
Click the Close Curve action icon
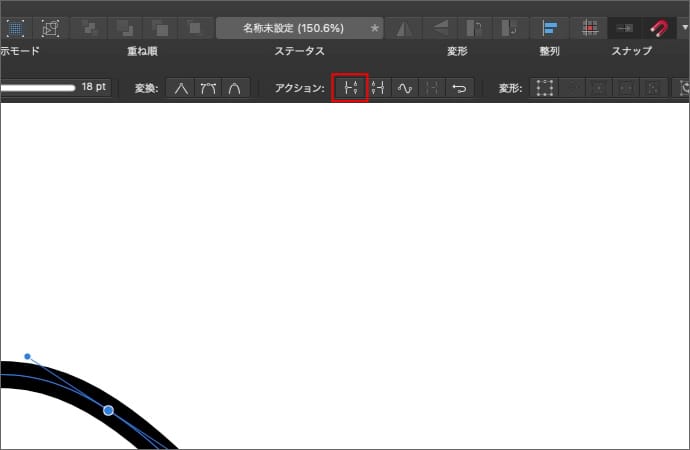pos(378,88)
